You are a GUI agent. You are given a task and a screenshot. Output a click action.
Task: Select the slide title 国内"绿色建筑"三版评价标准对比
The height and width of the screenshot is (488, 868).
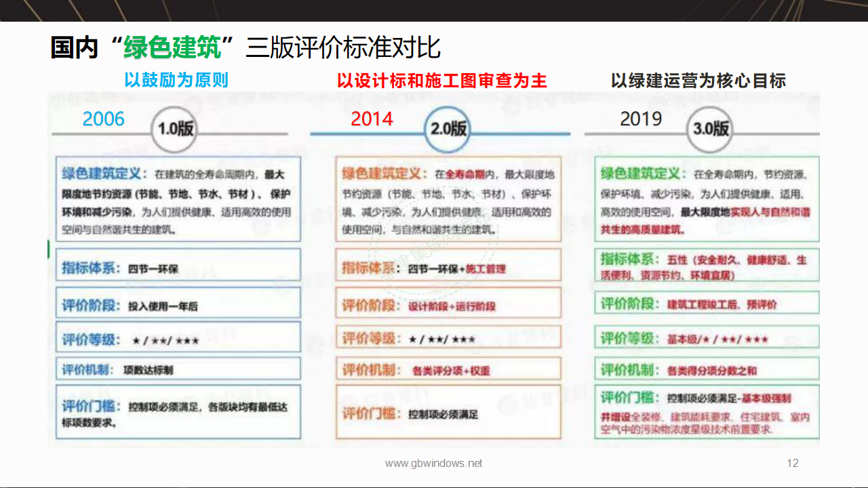(x=245, y=48)
